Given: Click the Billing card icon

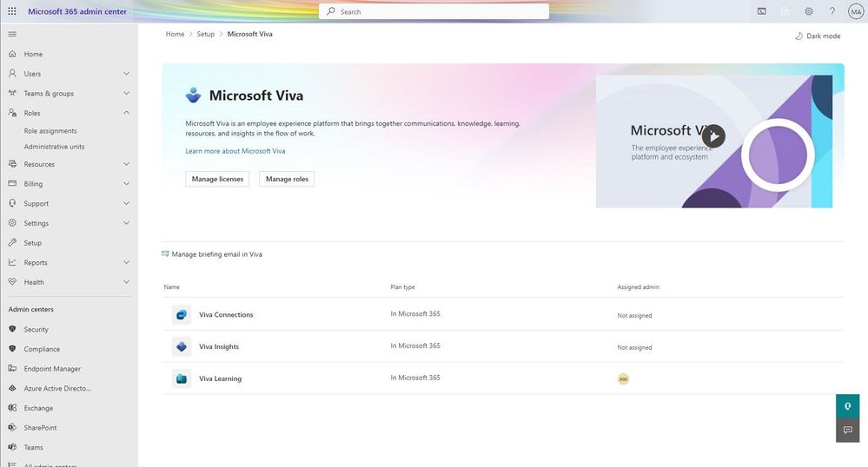Looking at the screenshot, I should (x=12, y=183).
